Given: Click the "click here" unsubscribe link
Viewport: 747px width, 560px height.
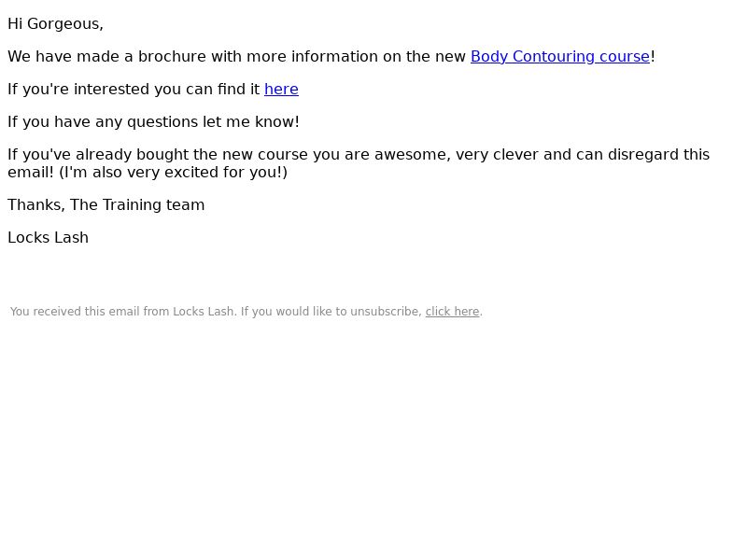Looking at the screenshot, I should tap(452, 312).
